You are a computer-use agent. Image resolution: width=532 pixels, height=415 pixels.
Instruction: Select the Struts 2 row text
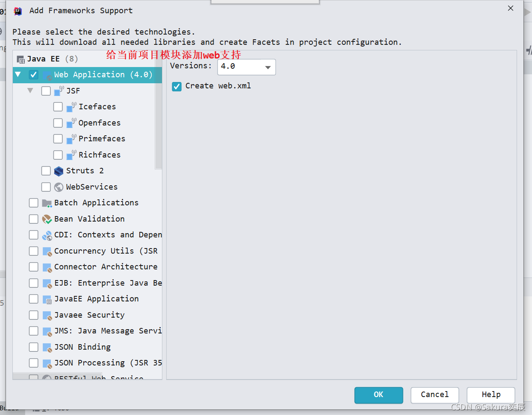[x=85, y=171]
